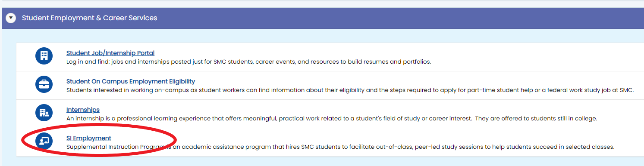Click the Student Employment & Career Services header title
The image size is (644, 166).
[89, 18]
